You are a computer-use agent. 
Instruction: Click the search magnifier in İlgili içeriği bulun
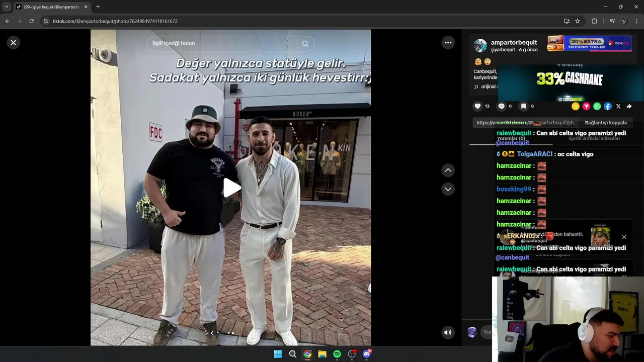(305, 44)
